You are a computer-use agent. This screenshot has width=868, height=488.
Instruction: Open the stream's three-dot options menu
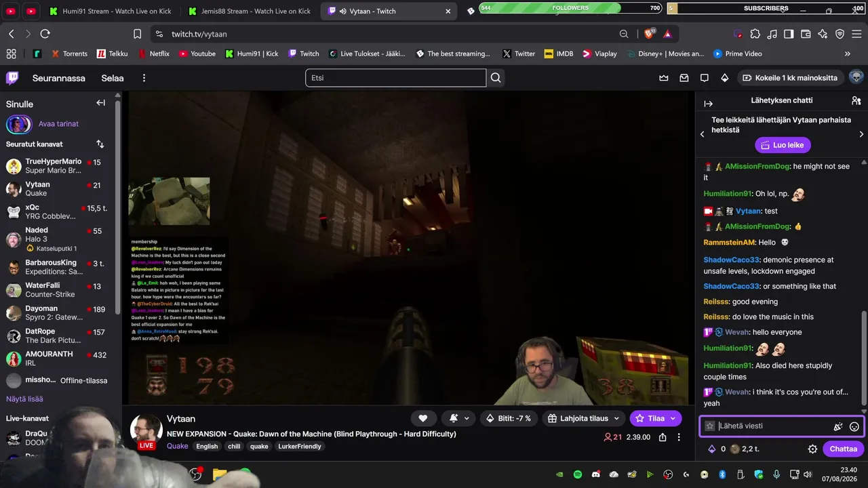tap(679, 437)
